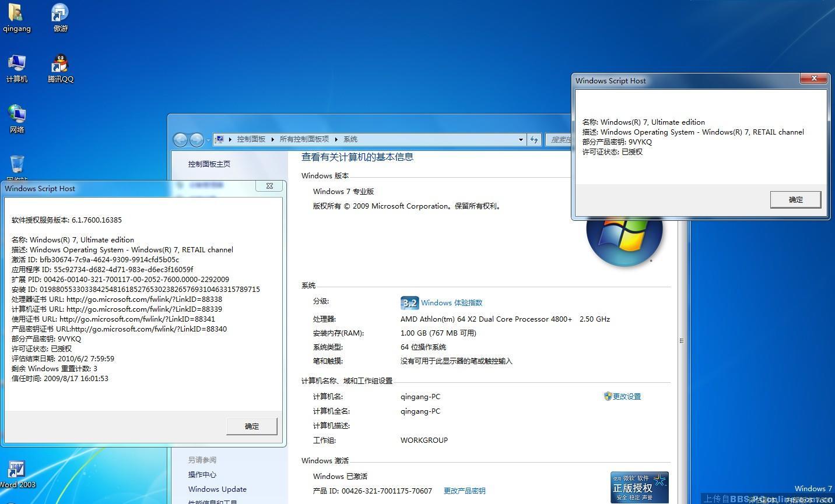Screen dimensions: 835x504
Task: Open the recent pages dropdown beside Forward
Action: (x=208, y=140)
